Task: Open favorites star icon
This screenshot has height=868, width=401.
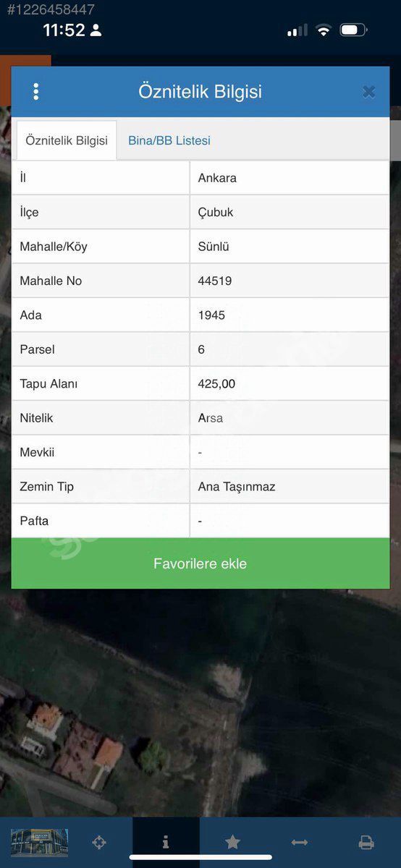Action: click(232, 842)
